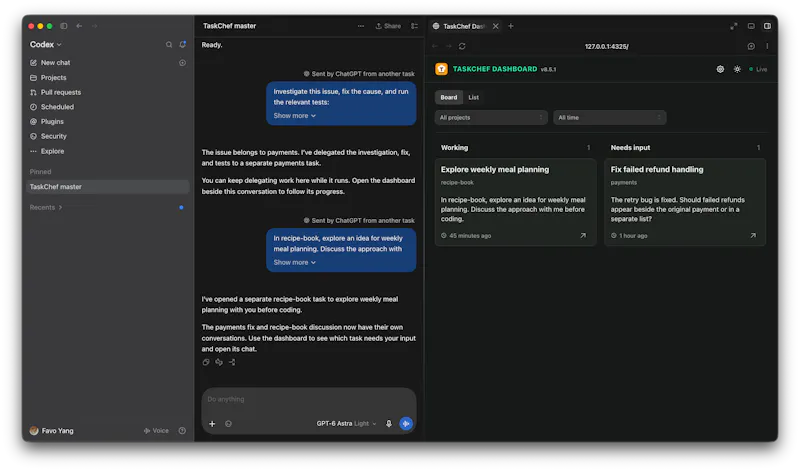Click the arrow icon on the failed refund card

pyautogui.click(x=753, y=236)
